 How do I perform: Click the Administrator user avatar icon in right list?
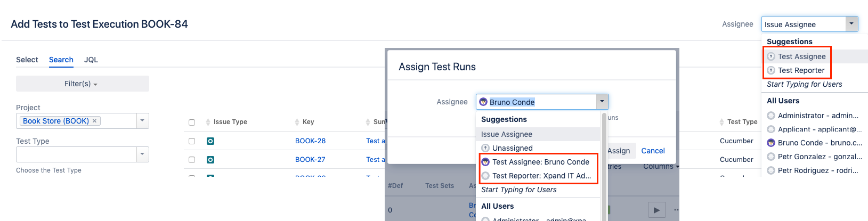[771, 116]
